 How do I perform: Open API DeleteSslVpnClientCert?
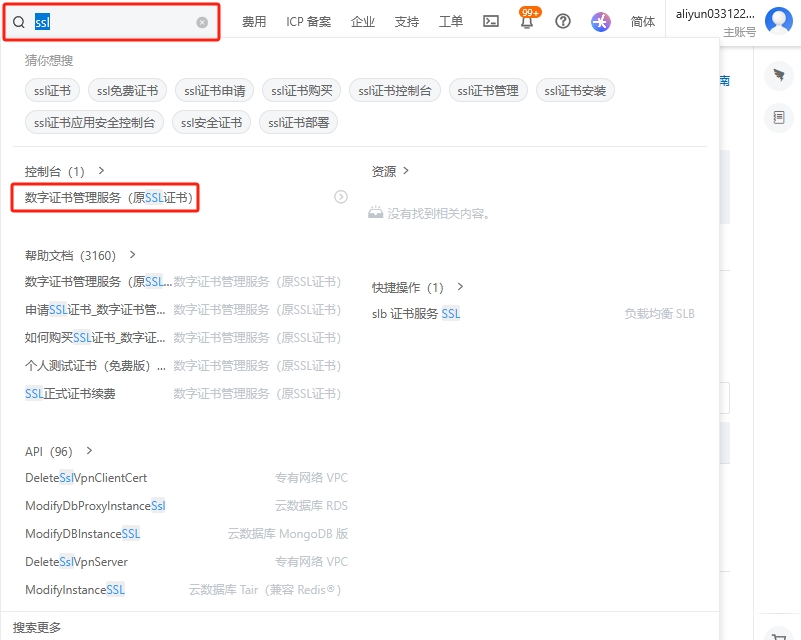click(86, 478)
